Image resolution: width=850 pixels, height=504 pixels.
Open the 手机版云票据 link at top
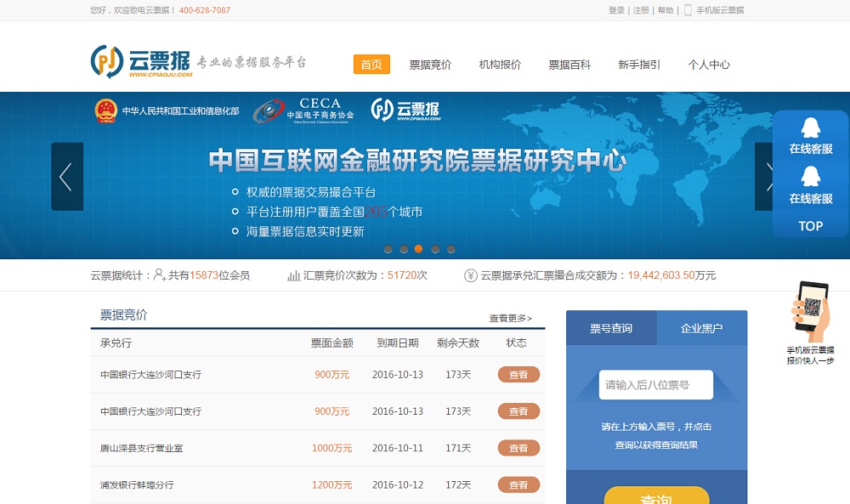(720, 10)
